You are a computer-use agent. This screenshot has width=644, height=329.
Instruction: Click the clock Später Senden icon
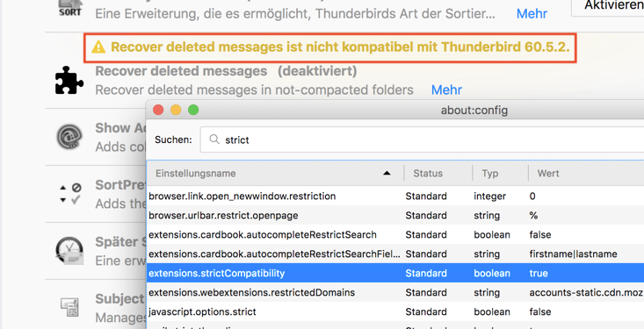69,251
